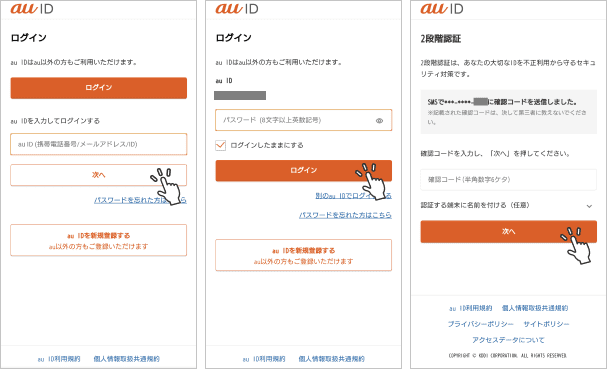This screenshot has width=607, height=369.
Task: Open the アクセスデータについて link
Action: pos(508,340)
